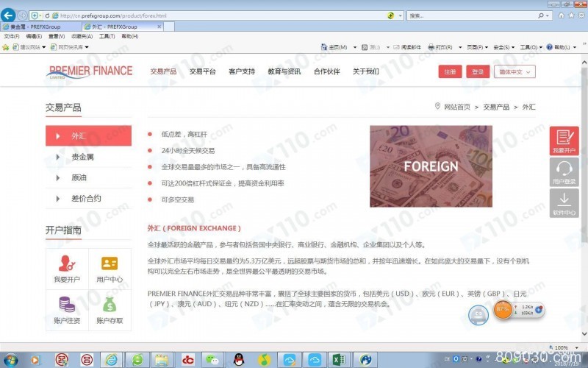Click the red 注册 register button
The height and width of the screenshot is (368, 588).
[450, 71]
